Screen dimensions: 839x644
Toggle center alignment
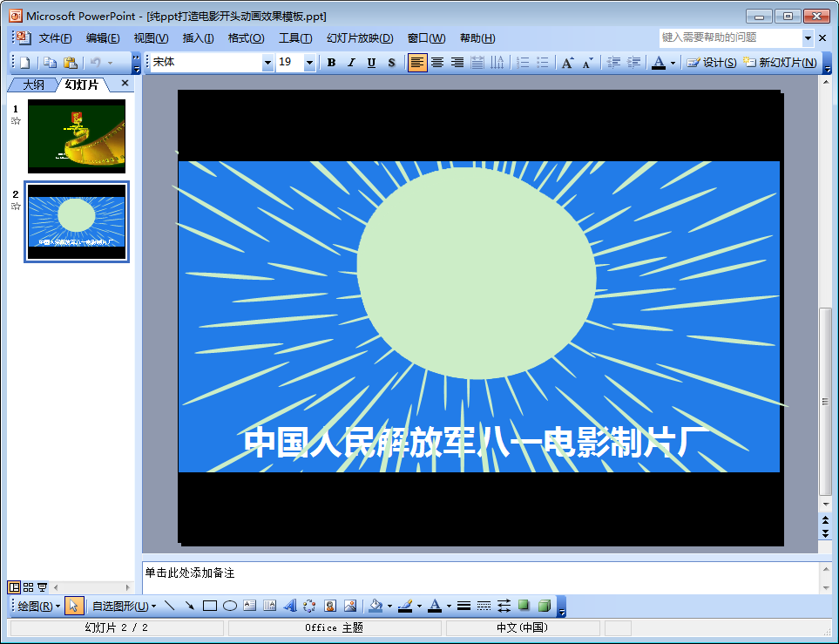pyautogui.click(x=437, y=63)
